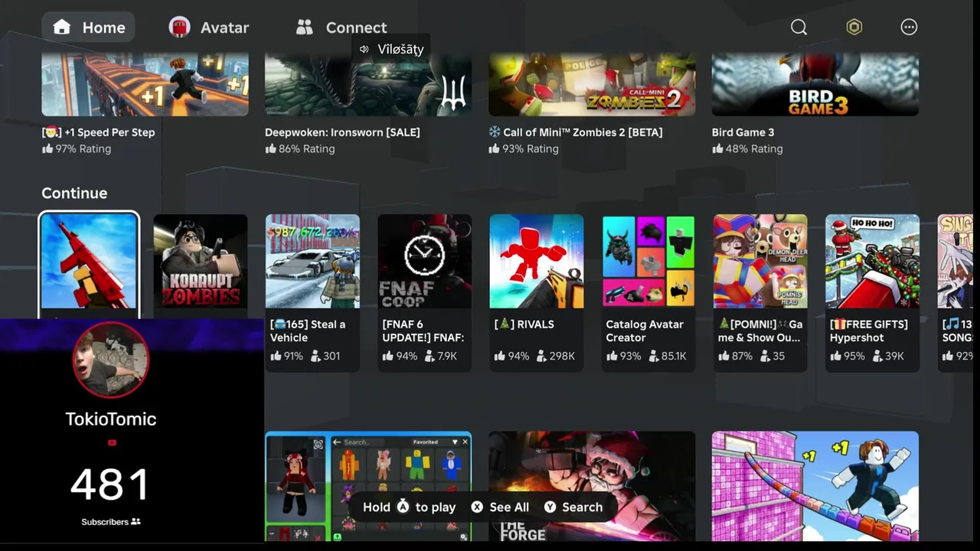Click thumbs-up icon on FNAF Coop card
980x551 pixels.
[x=387, y=356]
